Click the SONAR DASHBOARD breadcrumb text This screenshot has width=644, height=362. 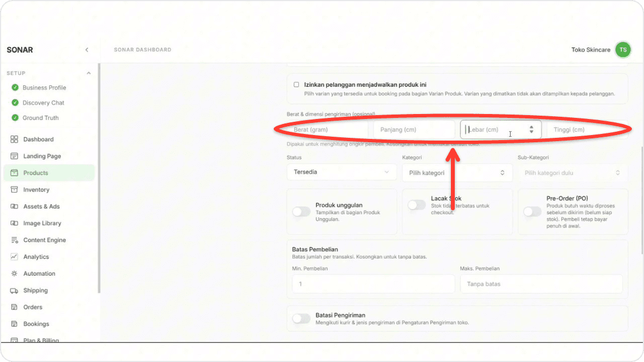pyautogui.click(x=143, y=50)
